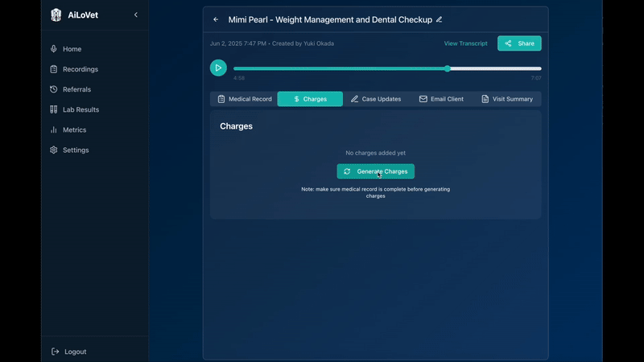Switch to the Case Updates tab

[x=376, y=99]
